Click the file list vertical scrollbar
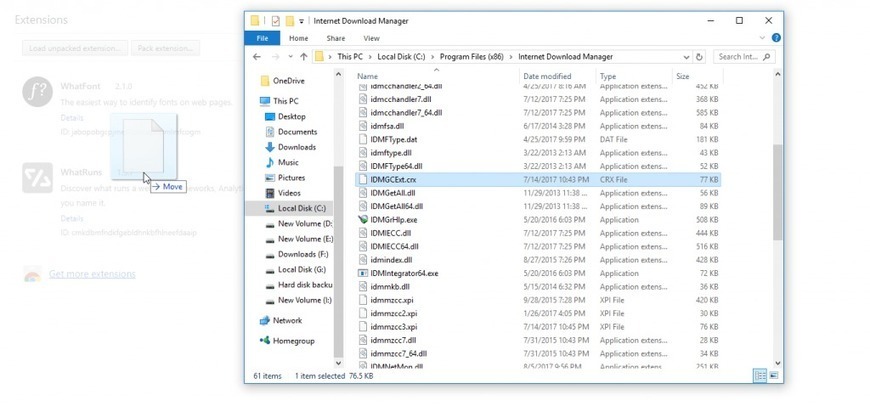This screenshot has width=870, height=406. pos(777,190)
